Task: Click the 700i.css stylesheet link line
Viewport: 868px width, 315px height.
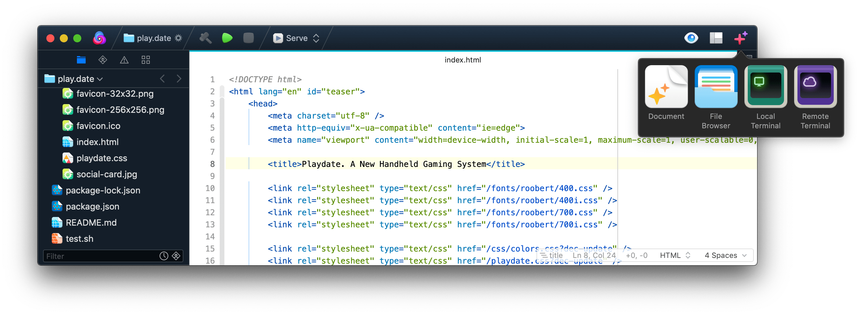Action: tap(442, 225)
